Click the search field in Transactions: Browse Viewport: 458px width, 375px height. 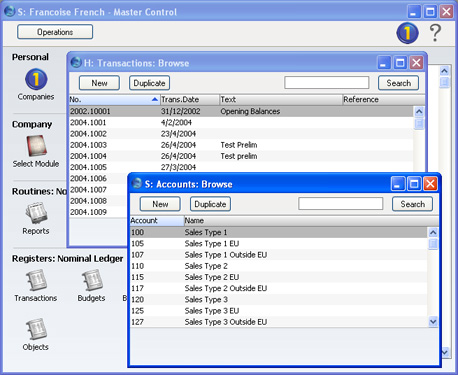coord(327,83)
